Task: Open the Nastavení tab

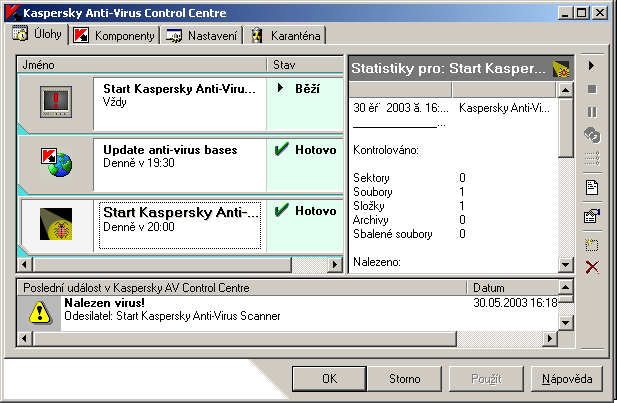Action: click(201, 36)
